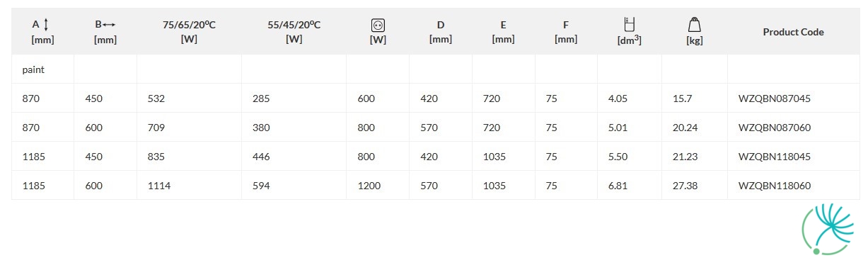Select product code WZQBN118060
The width and height of the screenshot is (868, 270).
(774, 186)
